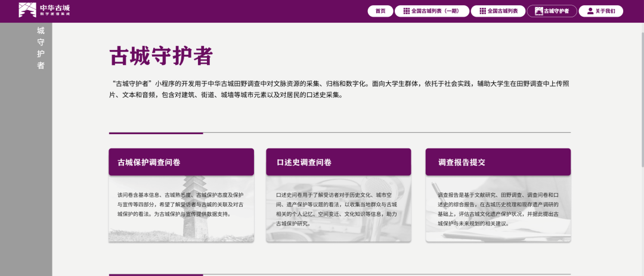The image size is (644, 276).
Task: Open the 口述史调查问卷 card header
Action: pos(338,162)
